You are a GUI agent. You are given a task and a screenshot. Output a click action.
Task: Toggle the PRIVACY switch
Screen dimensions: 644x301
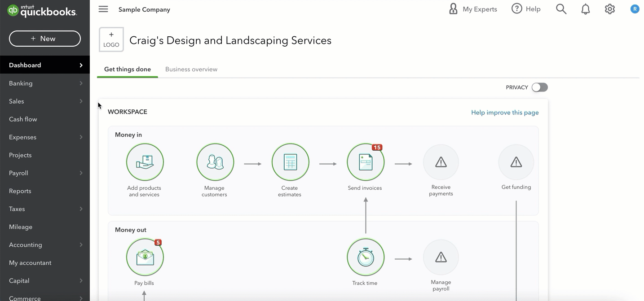(x=540, y=87)
